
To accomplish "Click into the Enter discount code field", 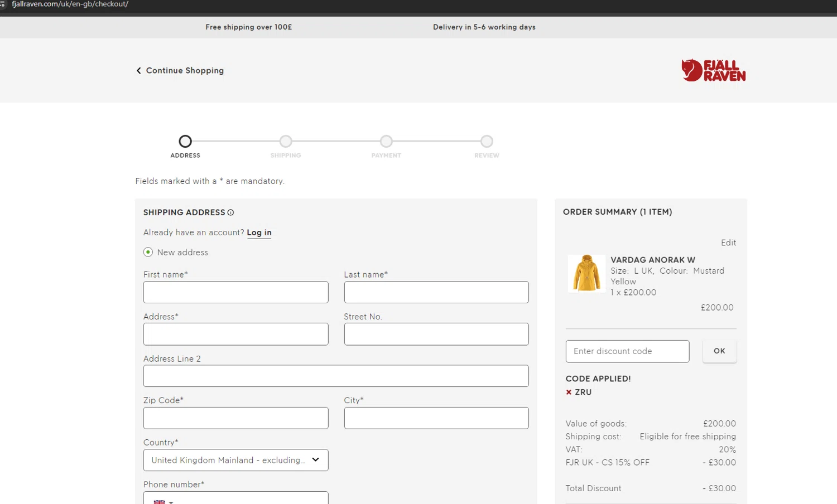I will (x=627, y=351).
